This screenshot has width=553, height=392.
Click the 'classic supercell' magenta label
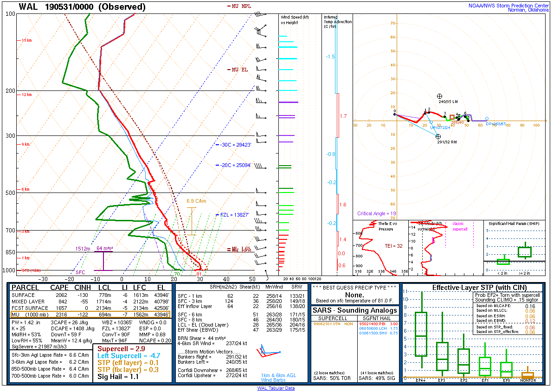460,226
